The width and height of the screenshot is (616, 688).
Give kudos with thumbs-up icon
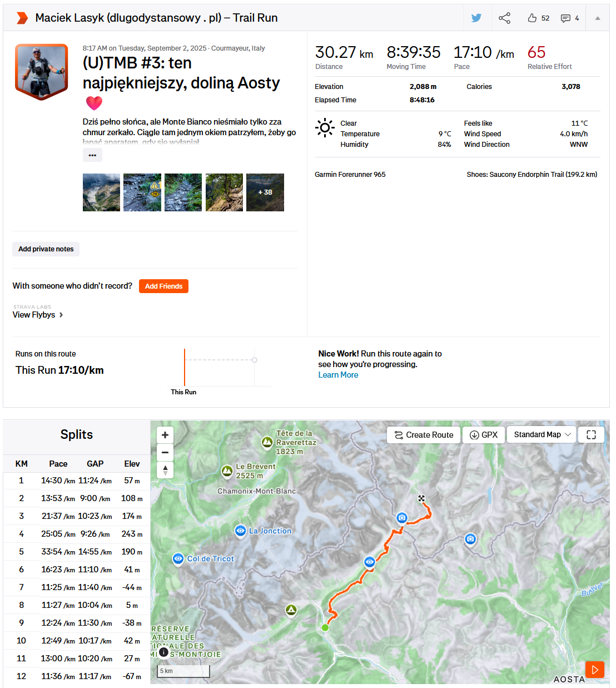532,18
